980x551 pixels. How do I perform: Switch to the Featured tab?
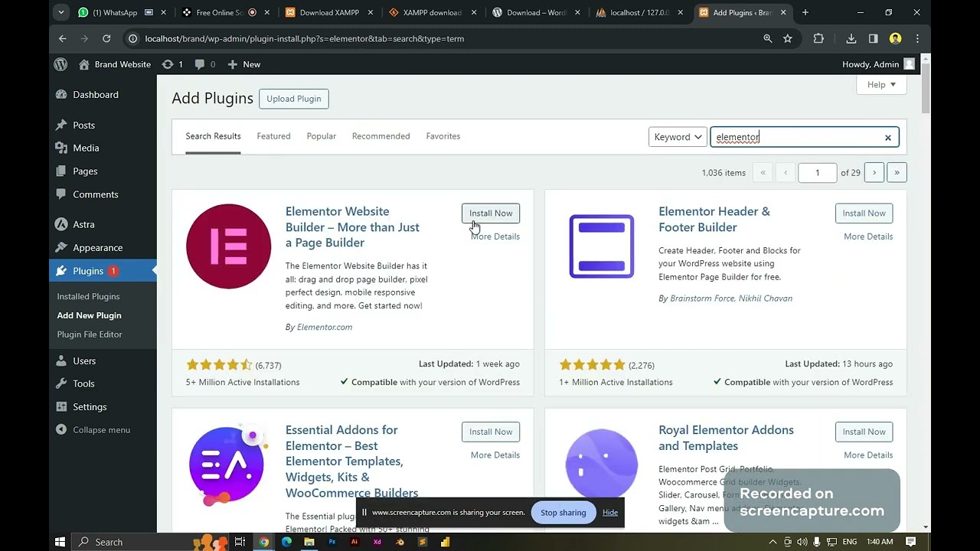(273, 136)
